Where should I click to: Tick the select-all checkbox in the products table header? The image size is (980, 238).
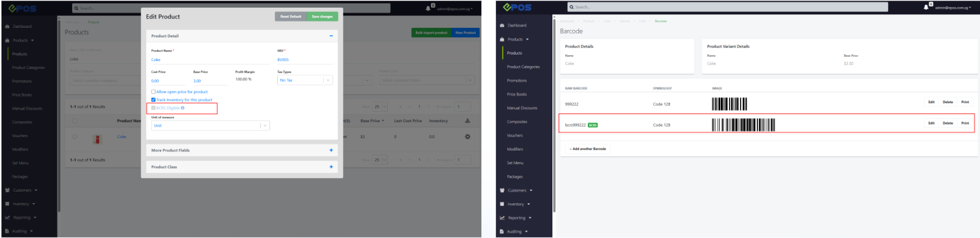tap(75, 121)
